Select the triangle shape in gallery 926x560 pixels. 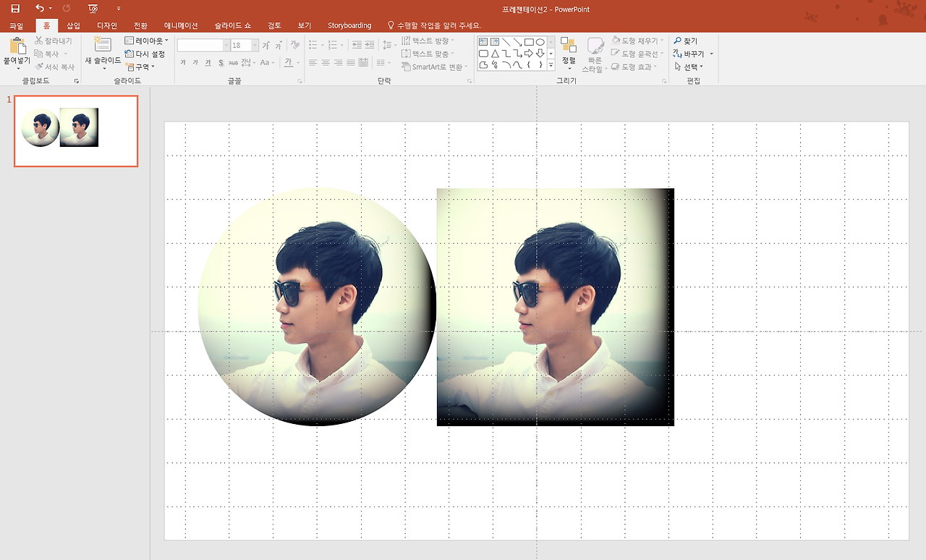click(495, 54)
